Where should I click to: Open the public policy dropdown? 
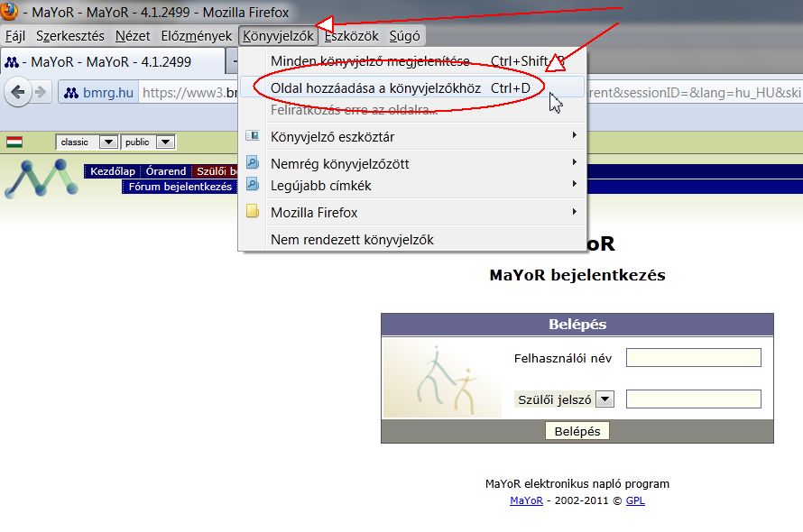coord(148,142)
